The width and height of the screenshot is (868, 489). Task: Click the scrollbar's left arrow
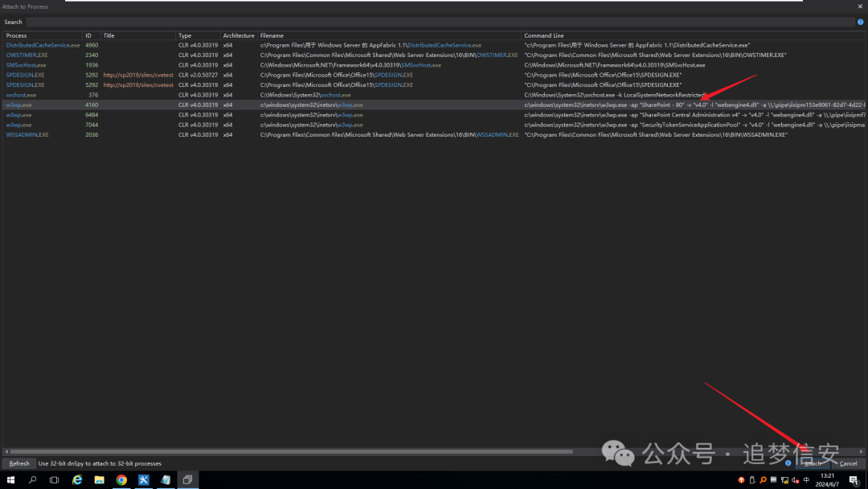[x=6, y=451]
